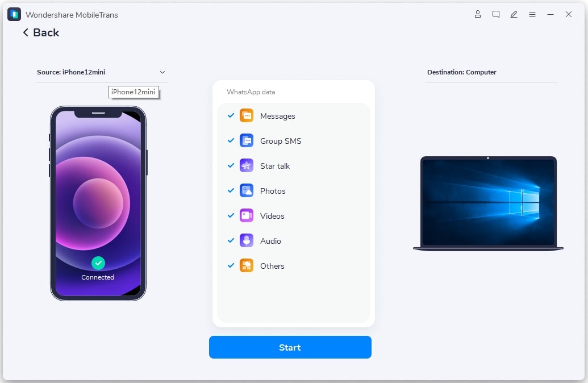
Task: Open the MobileTrans account panel
Action: pos(478,14)
